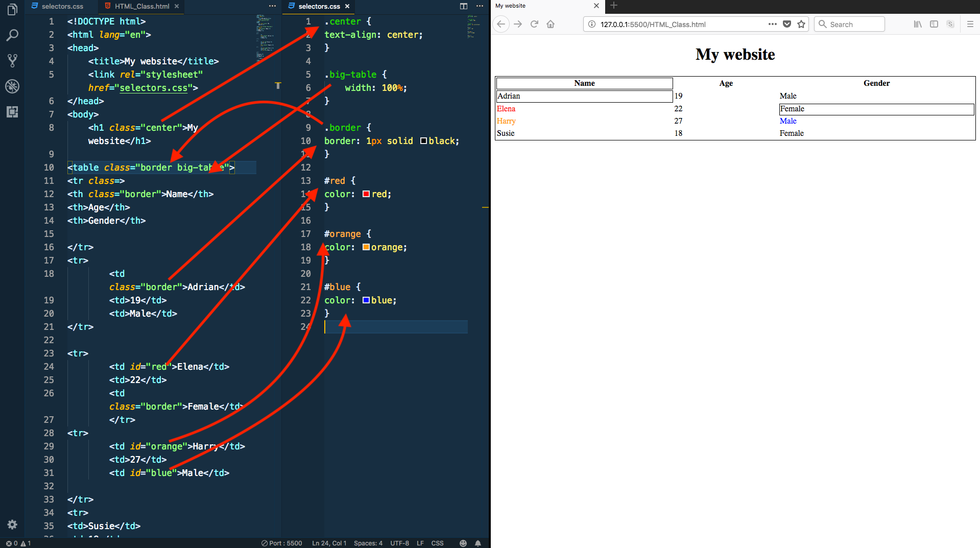
Task: Show errors count in status bar
Action: click(x=12, y=543)
